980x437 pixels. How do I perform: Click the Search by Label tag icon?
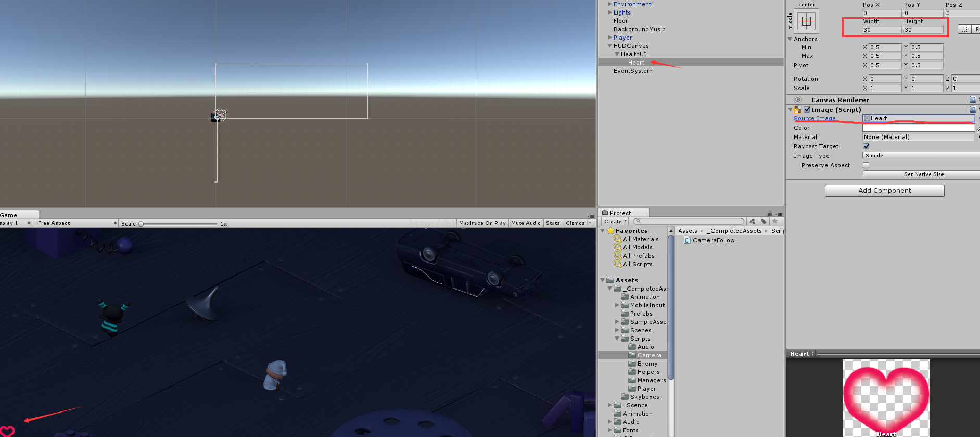pos(763,221)
